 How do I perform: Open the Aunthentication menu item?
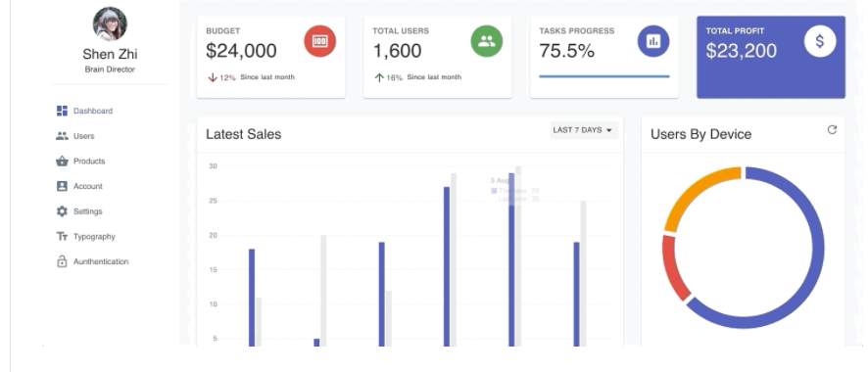pos(101,261)
